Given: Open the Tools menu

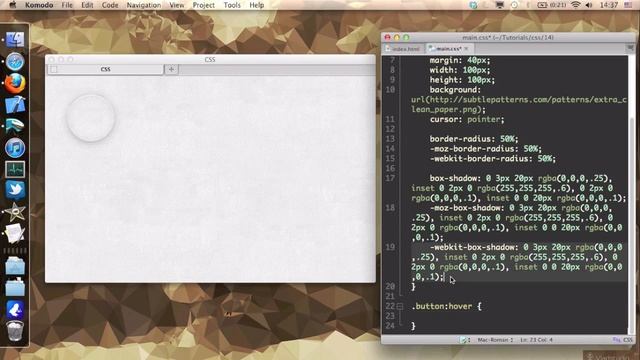Looking at the screenshot, I should 232,5.
